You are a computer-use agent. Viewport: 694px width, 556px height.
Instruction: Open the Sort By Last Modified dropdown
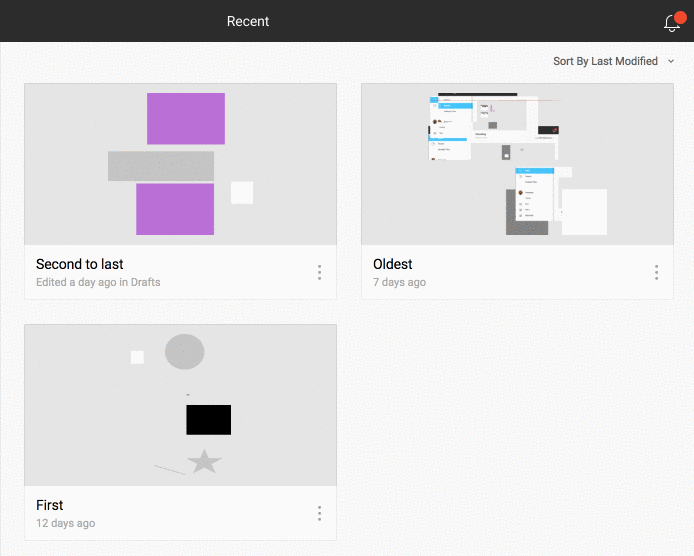click(605, 61)
